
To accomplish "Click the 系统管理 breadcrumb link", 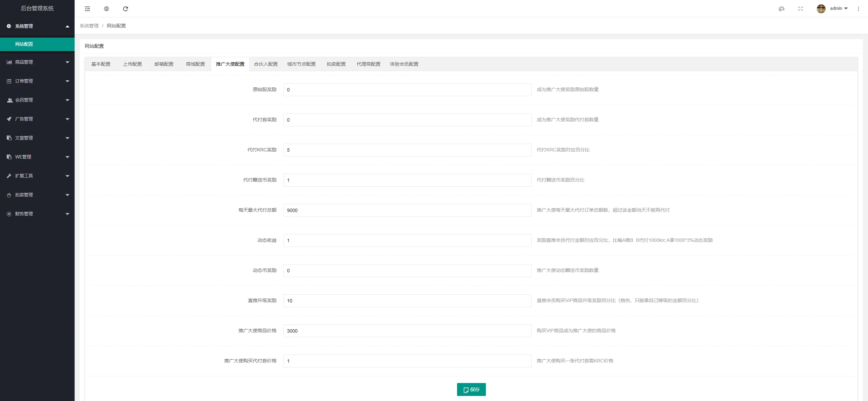I will (89, 26).
